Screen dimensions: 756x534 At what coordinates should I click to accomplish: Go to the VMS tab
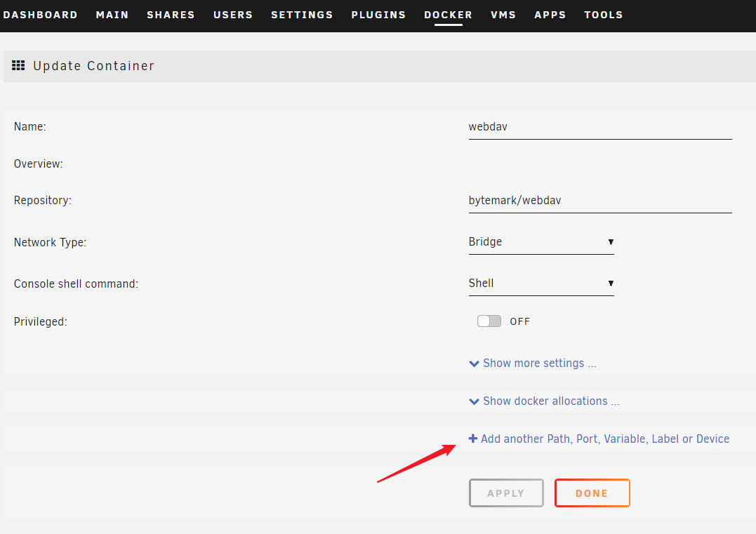(x=503, y=15)
